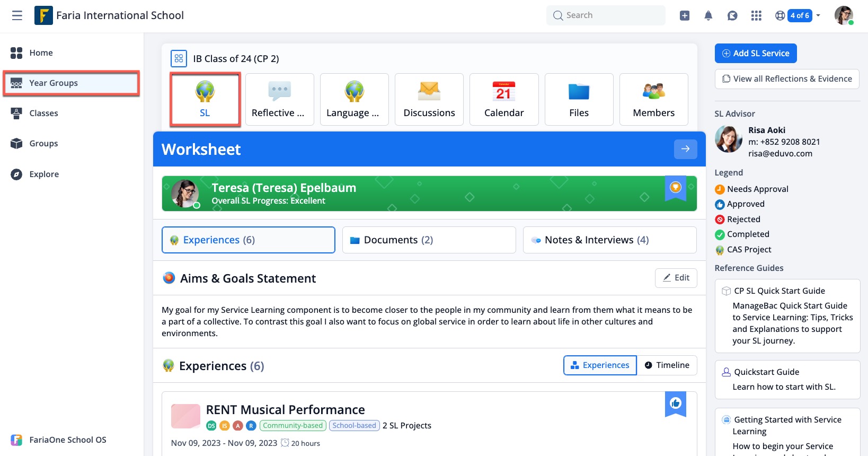This screenshot has height=456, width=868.
Task: Open the Discussions envelope tile
Action: pos(429,99)
